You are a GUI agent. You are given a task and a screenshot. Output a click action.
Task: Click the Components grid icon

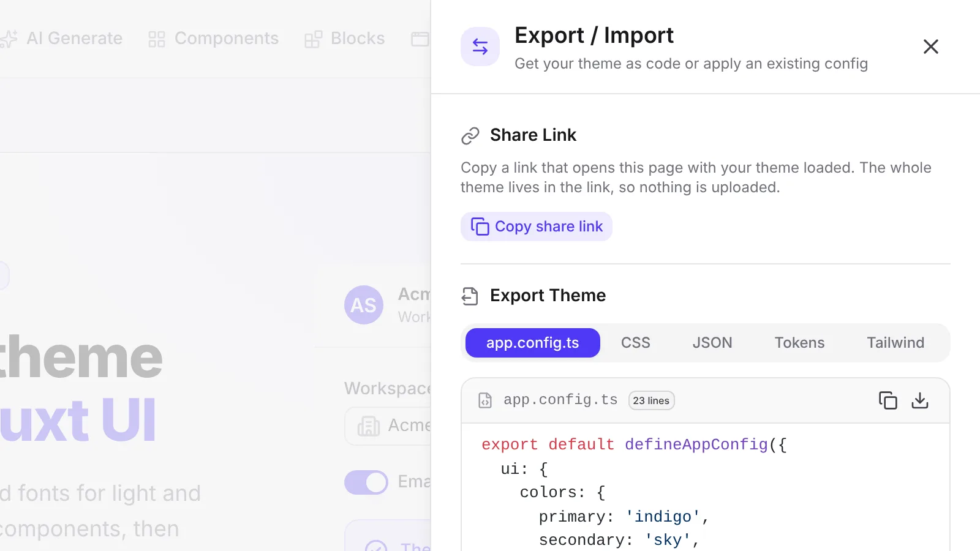(x=157, y=39)
